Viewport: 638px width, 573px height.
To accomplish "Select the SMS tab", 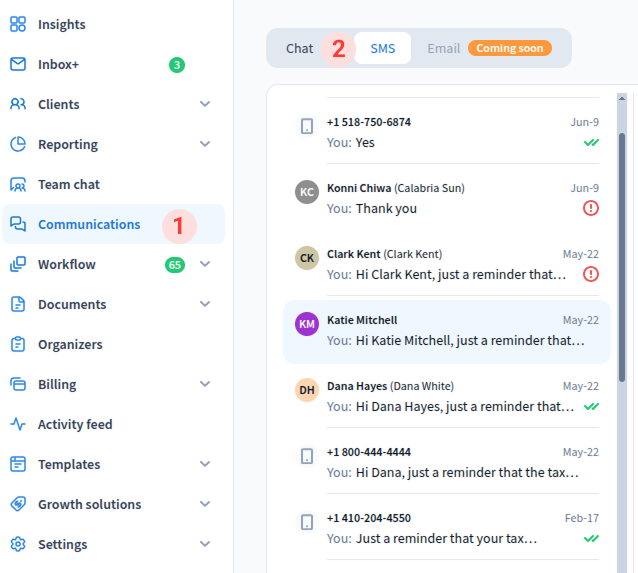I will (x=382, y=48).
